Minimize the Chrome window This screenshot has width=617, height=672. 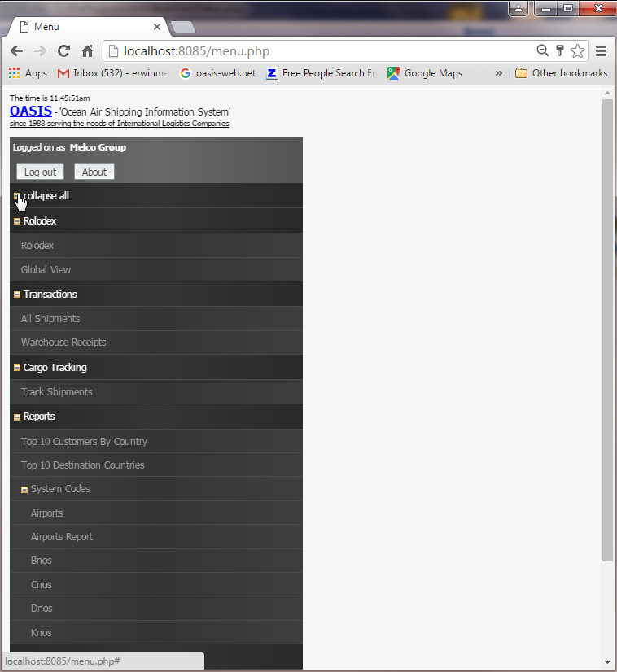coord(546,8)
